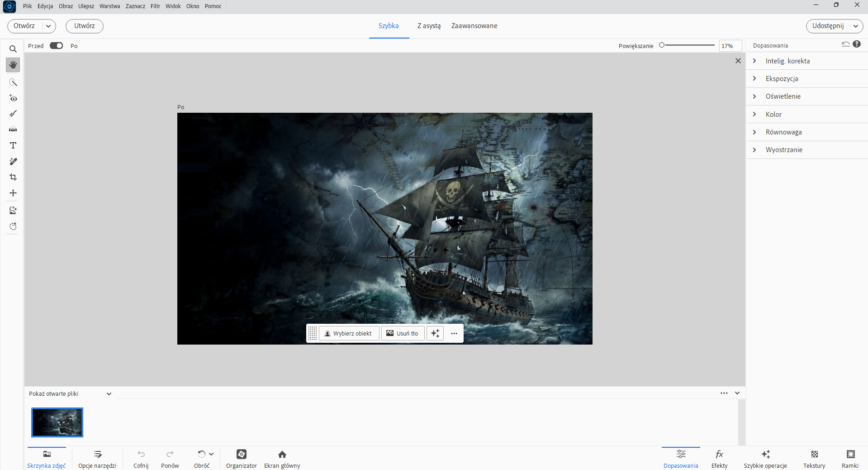
Task: Collapse the photo bin with chevron
Action: (737, 393)
